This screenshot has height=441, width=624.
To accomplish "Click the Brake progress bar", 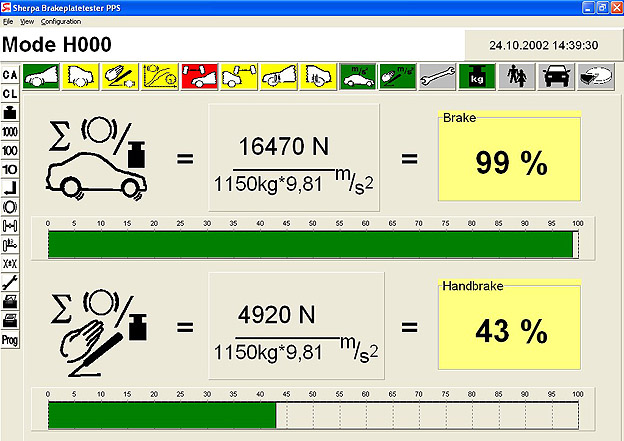I will (312, 244).
